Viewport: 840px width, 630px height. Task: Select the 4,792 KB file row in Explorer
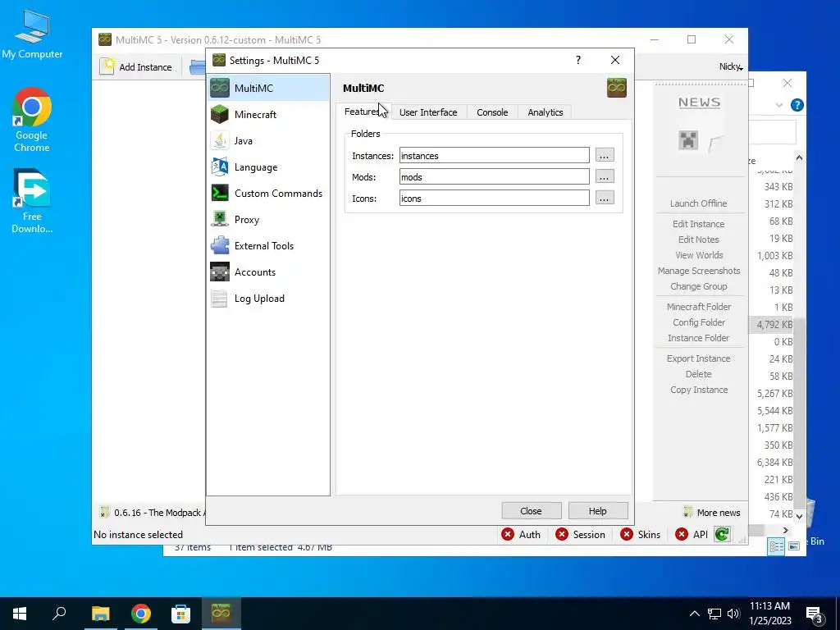(x=771, y=324)
